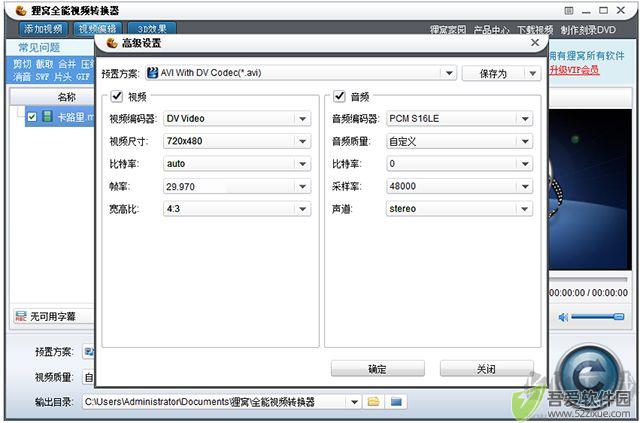Expand the 视频尺寸 720x480 dropdown
This screenshot has width=640, height=423.
pyautogui.click(x=302, y=141)
